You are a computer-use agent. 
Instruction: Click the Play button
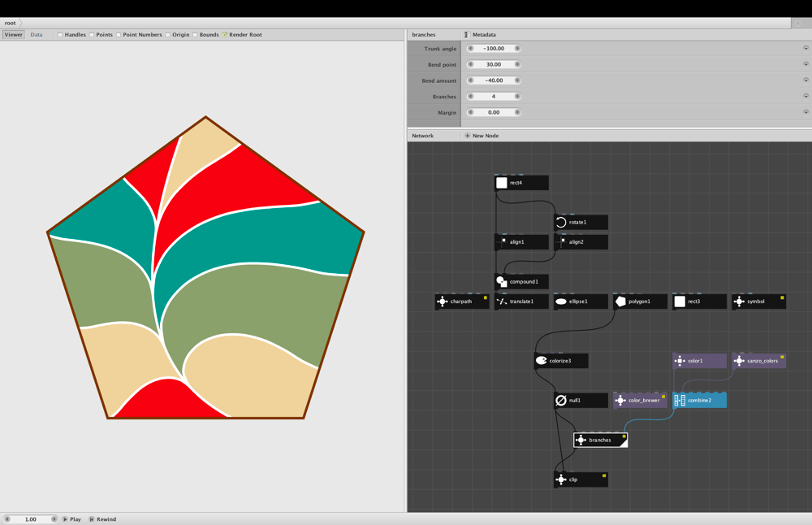[72, 519]
